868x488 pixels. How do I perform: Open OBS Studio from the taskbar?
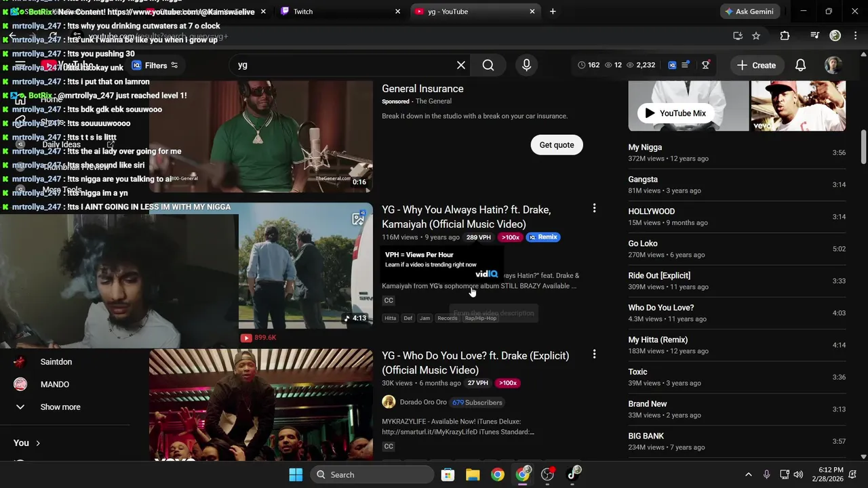click(548, 474)
